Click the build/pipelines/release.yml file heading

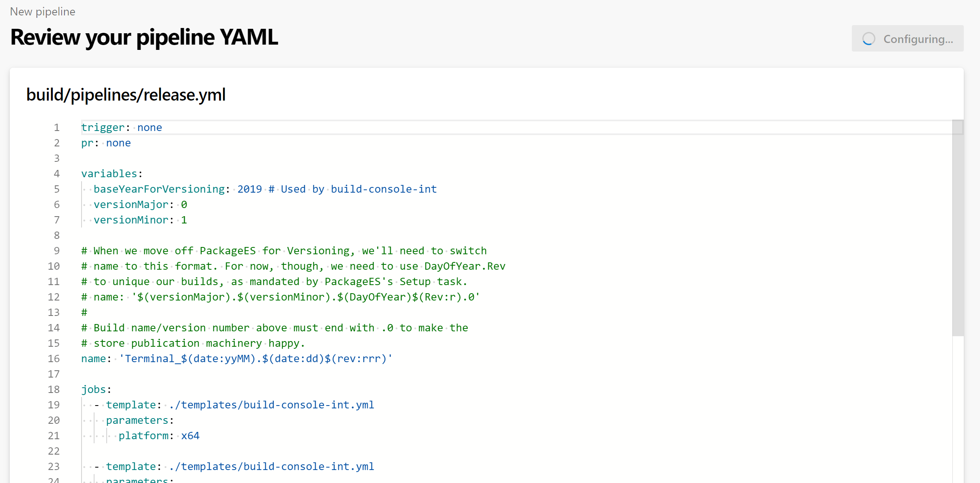(x=126, y=94)
